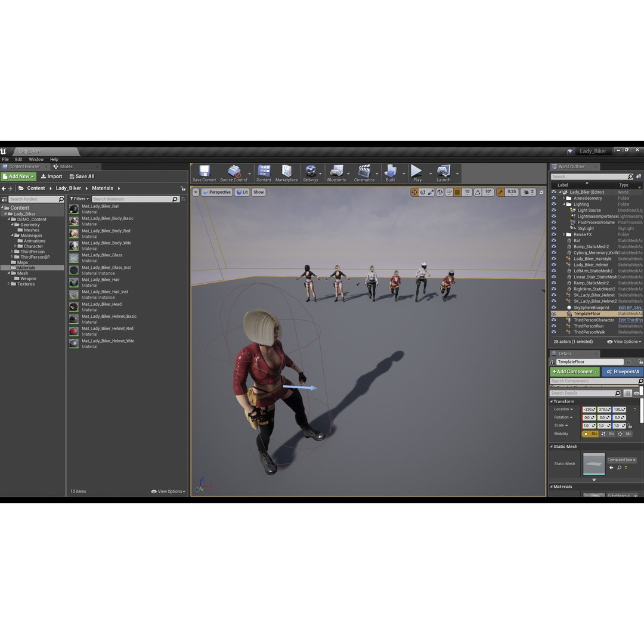Select the translate gizmo mode icon
Screen dimensions: 644x644
(x=414, y=192)
